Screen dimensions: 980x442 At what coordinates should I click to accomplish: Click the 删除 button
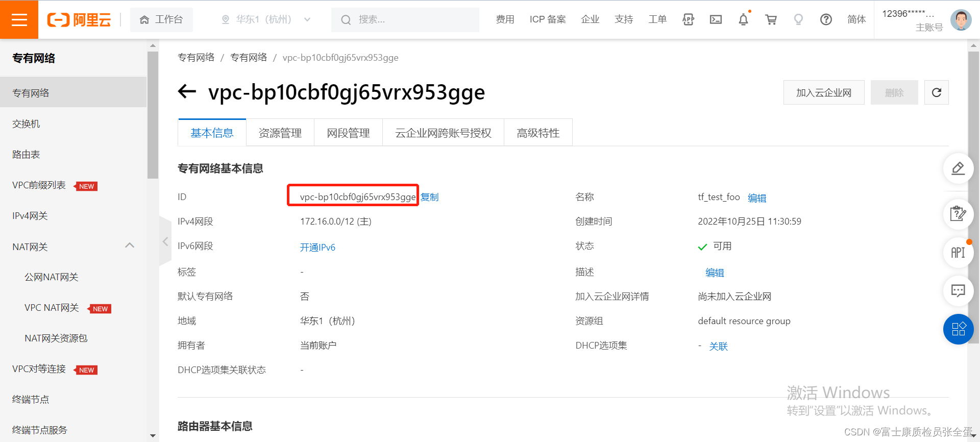tap(894, 92)
